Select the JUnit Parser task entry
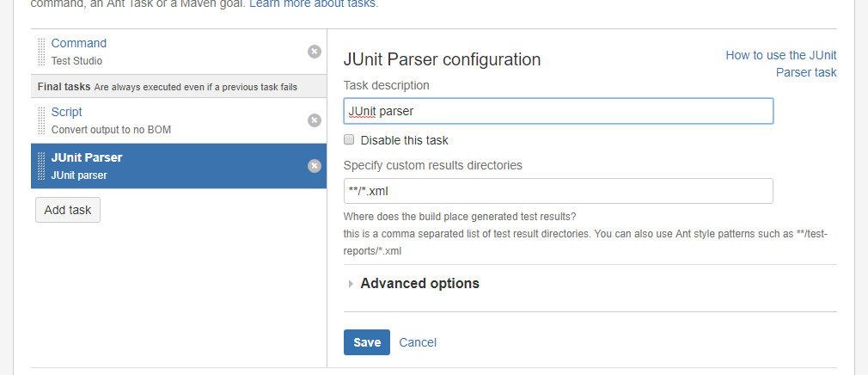This screenshot has width=868, height=375. click(179, 166)
